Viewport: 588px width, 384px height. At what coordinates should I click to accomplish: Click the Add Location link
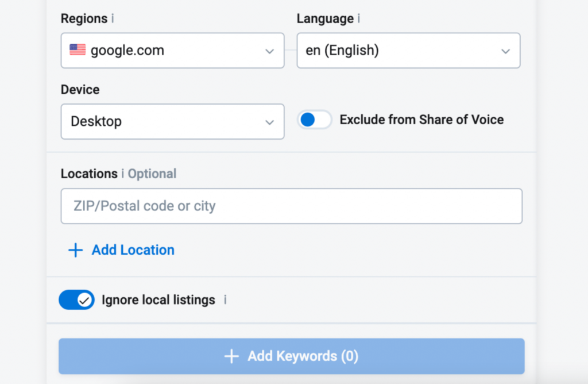point(133,249)
